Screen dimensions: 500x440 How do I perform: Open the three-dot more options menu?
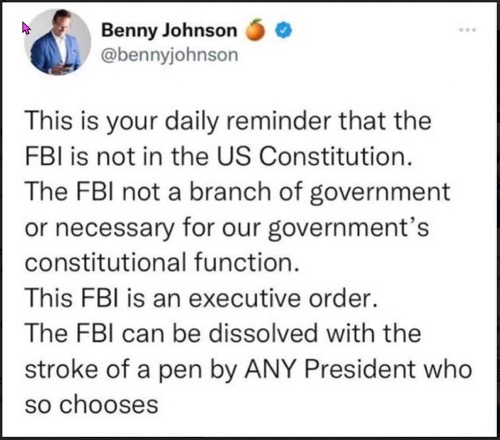(x=468, y=30)
